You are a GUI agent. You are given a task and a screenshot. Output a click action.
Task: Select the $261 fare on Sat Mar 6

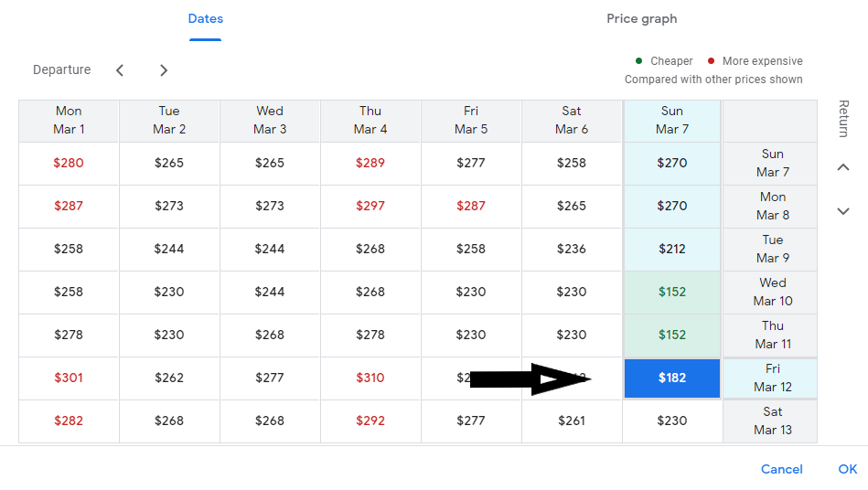(x=572, y=421)
